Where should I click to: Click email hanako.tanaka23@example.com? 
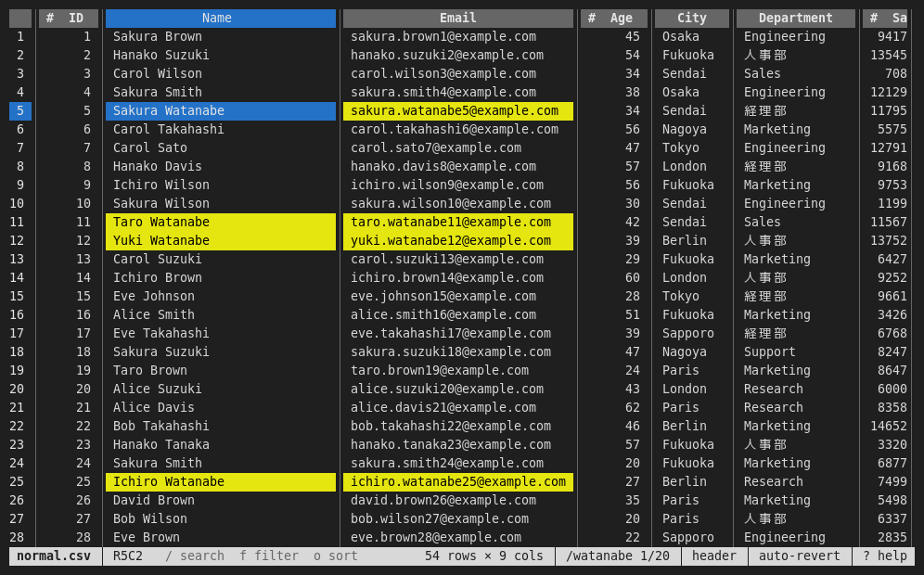tap(458, 445)
